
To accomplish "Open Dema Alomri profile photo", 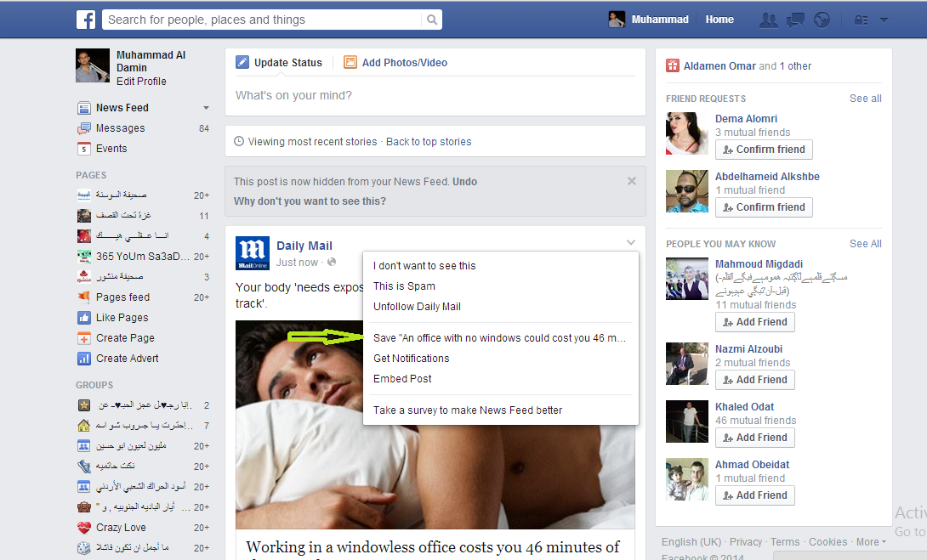I will coord(687,133).
